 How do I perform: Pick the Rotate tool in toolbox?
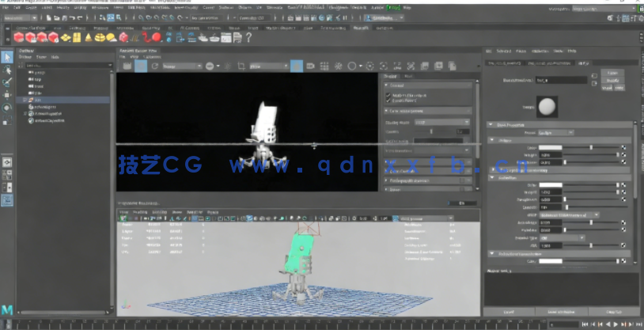click(x=6, y=107)
